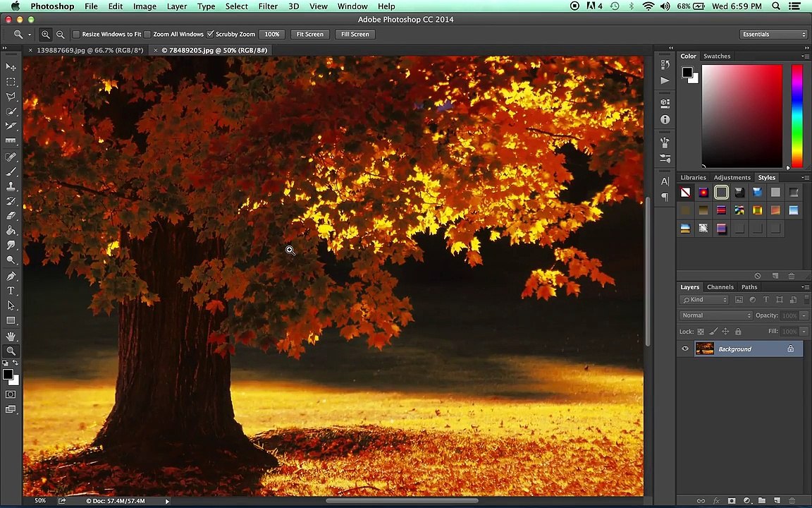The width and height of the screenshot is (812, 508).
Task: Switch to the Channels tab
Action: point(720,286)
